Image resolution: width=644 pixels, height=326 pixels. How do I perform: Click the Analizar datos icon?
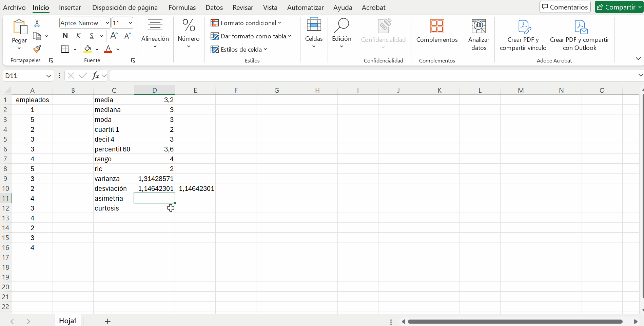point(479,35)
